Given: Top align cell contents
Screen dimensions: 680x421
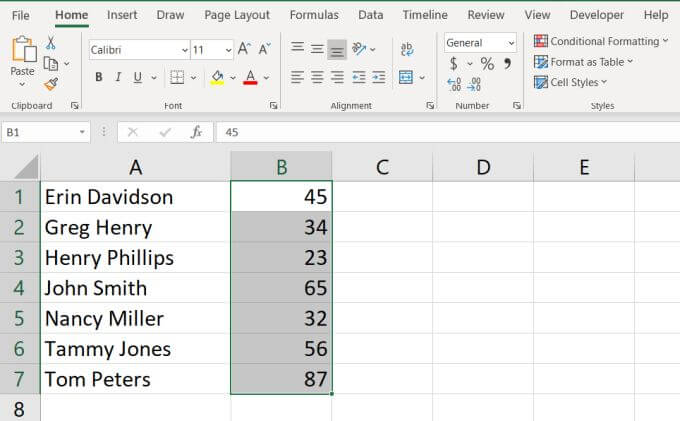Looking at the screenshot, I should [298, 47].
